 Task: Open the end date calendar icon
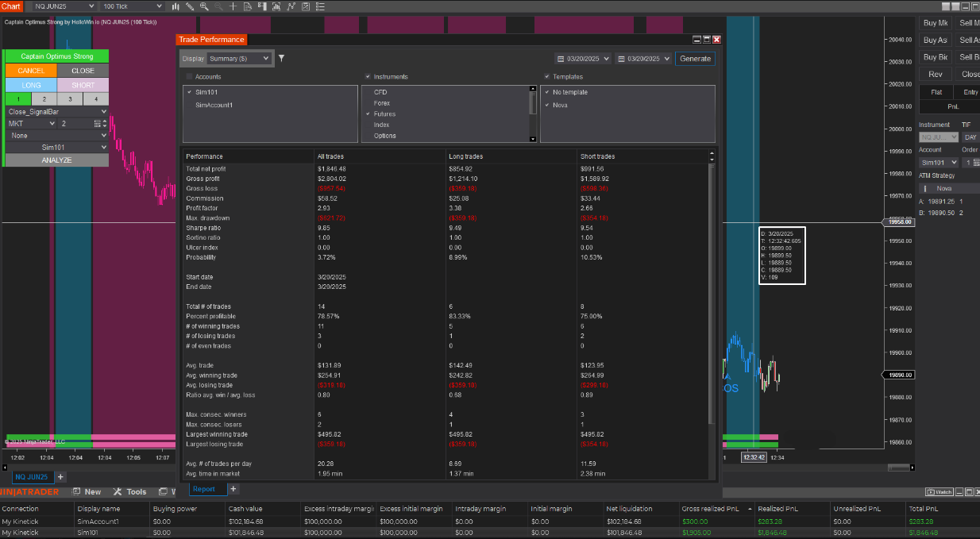(620, 59)
